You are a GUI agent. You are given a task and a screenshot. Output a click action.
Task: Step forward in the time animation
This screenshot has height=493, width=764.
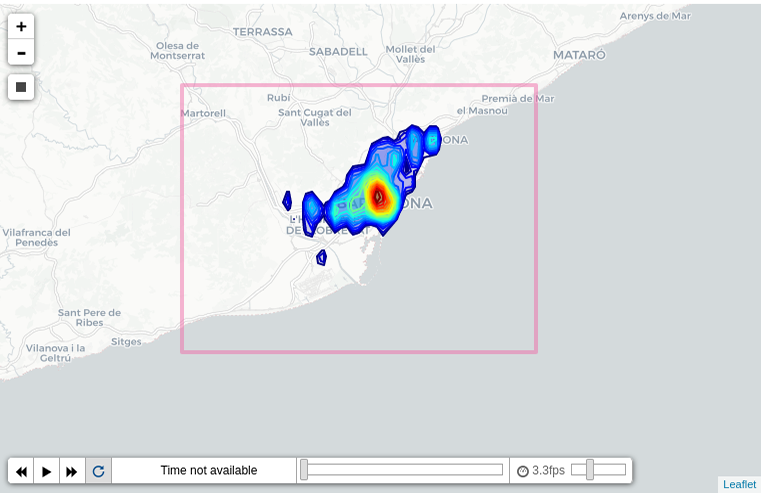click(x=72, y=471)
